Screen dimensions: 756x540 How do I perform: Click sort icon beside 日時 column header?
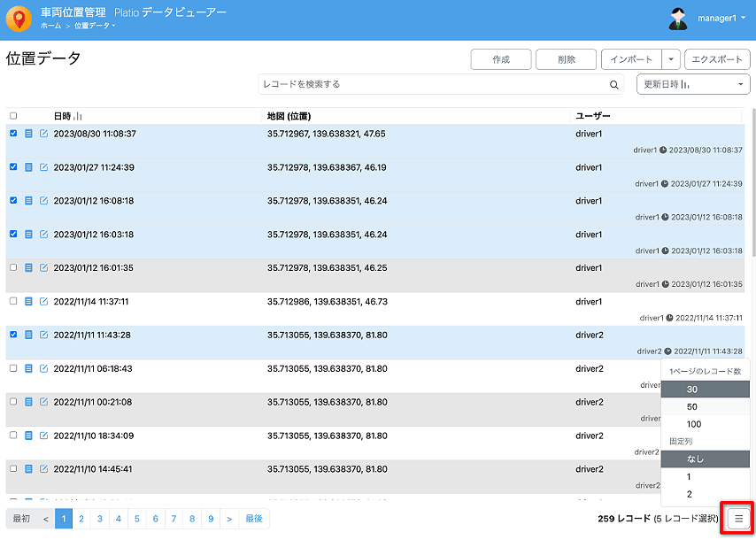click(x=79, y=116)
